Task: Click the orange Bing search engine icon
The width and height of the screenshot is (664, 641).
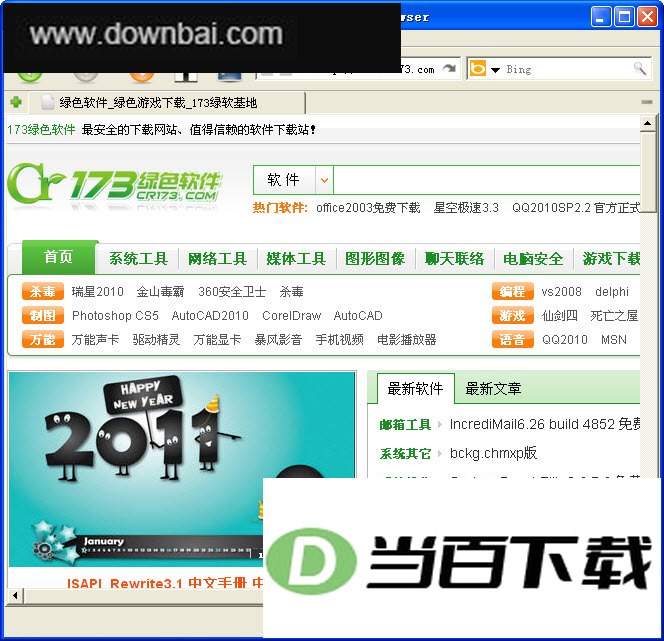Action: 478,69
